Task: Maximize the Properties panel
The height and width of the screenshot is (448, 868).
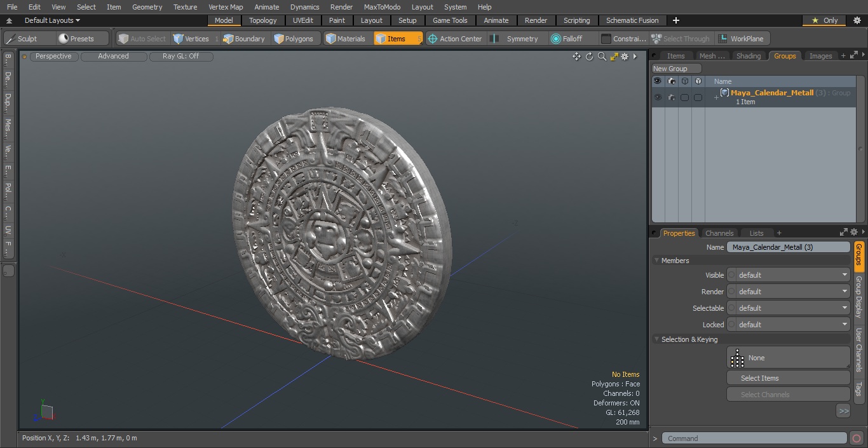Action: (844, 233)
